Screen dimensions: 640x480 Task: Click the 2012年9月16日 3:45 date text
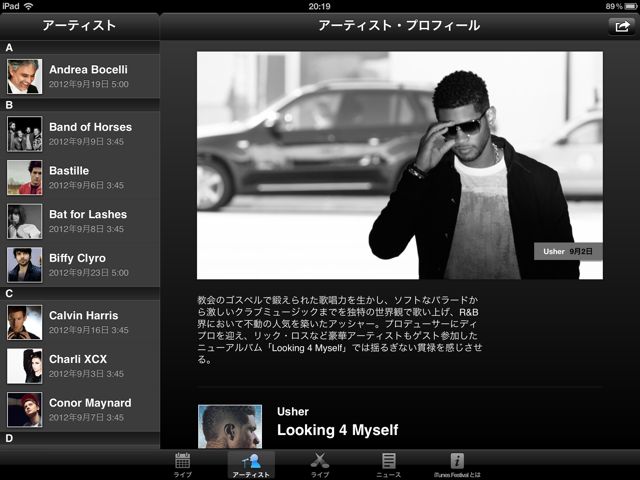click(x=89, y=330)
